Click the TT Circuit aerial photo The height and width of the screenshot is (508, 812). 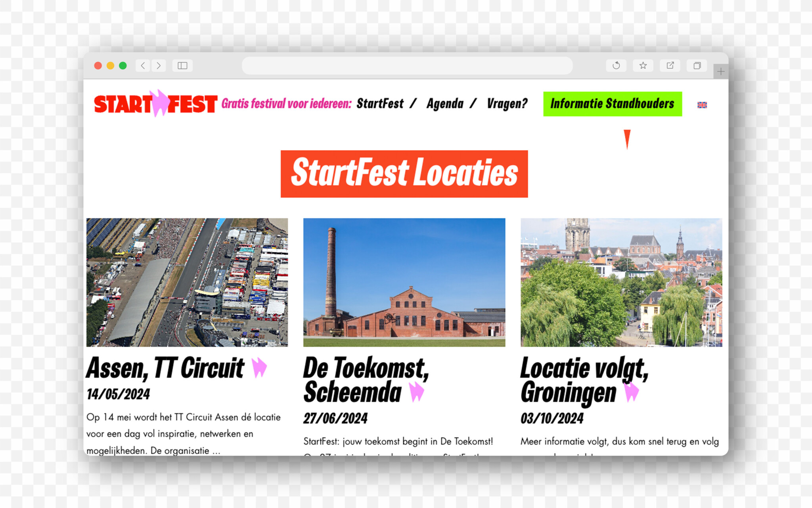[x=187, y=282]
